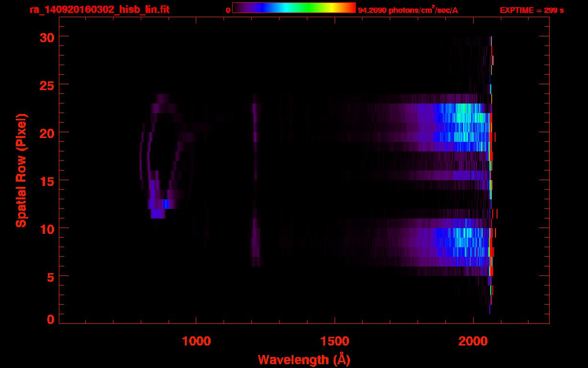Image resolution: width=588 pixels, height=368 pixels.
Task: Click the rainbow intensity color bar
Action: click(294, 8)
